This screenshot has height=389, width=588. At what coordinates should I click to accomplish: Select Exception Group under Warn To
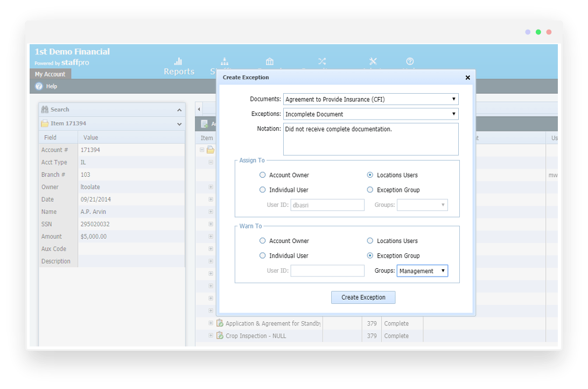[x=370, y=255]
